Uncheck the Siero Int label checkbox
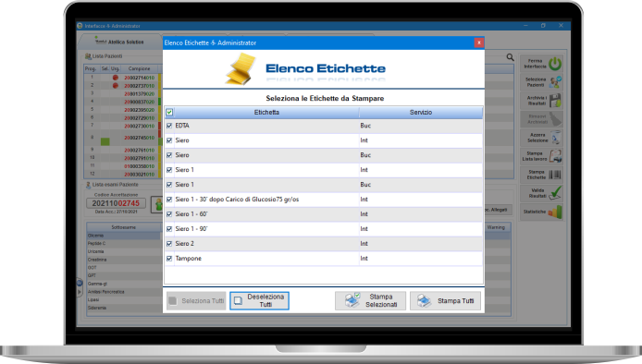Screen dimensions: 642x364 (x=169, y=140)
